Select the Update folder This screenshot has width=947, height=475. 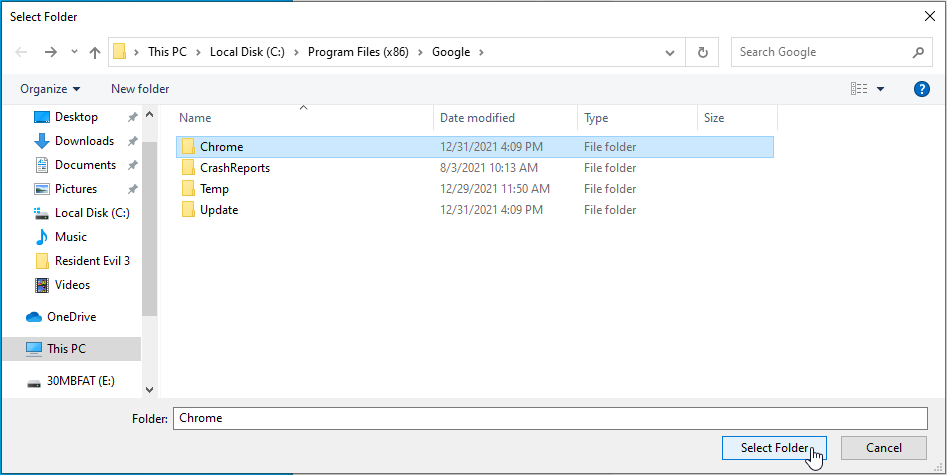coord(475,210)
